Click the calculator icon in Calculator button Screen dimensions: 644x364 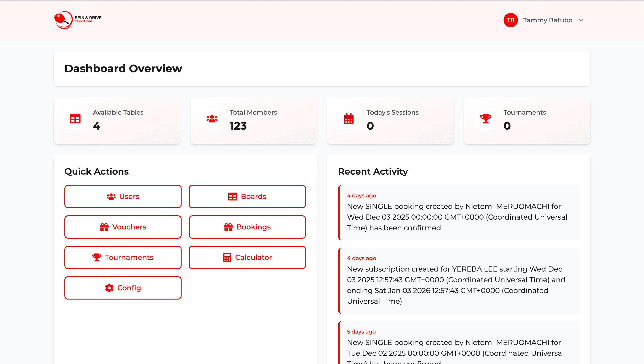click(x=227, y=257)
